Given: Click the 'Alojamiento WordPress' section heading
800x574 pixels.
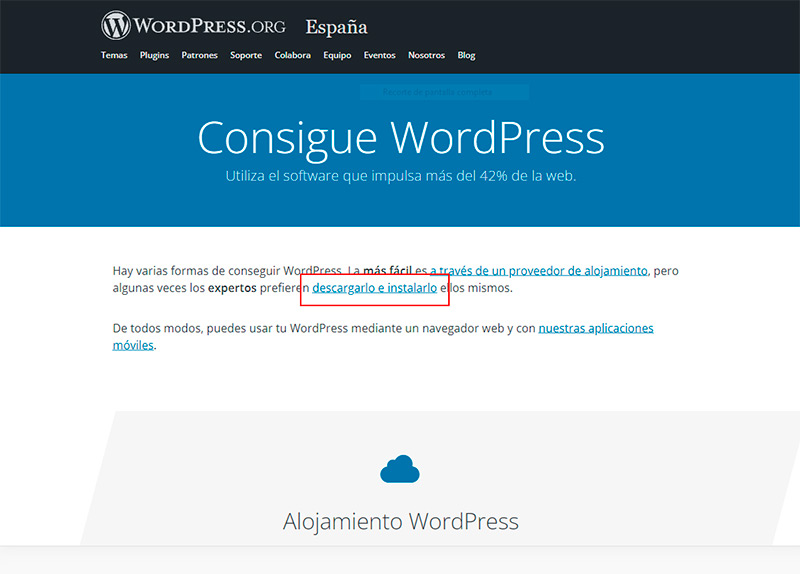Looking at the screenshot, I should click(400, 521).
